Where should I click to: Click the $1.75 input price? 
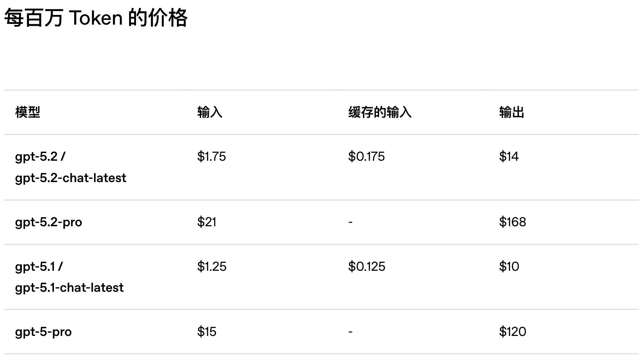211,156
